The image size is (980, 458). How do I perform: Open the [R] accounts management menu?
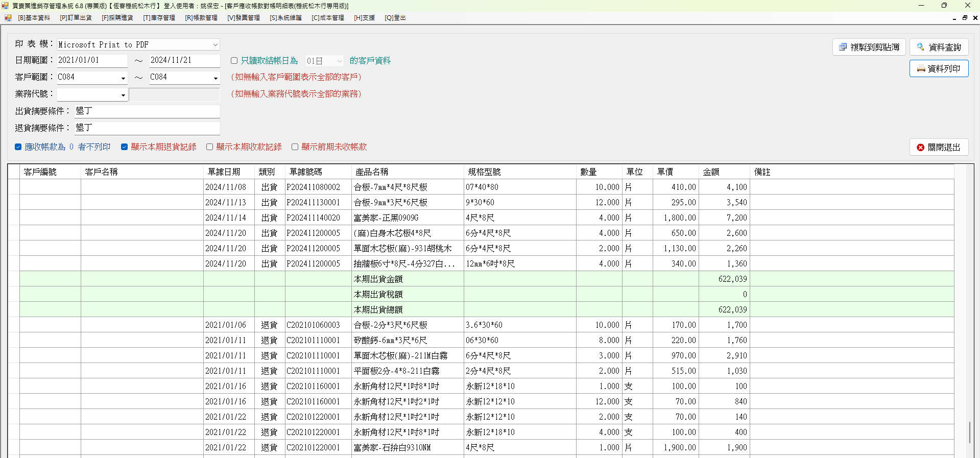tap(201, 18)
